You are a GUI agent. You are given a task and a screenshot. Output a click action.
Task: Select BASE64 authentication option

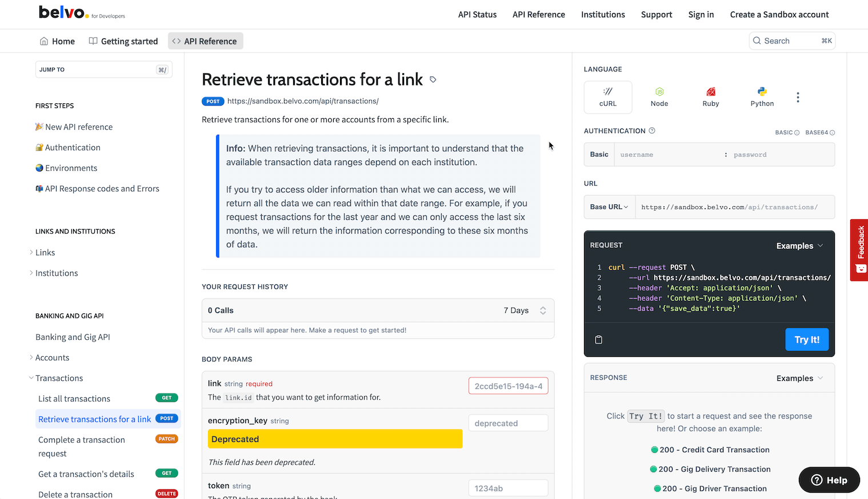click(819, 132)
